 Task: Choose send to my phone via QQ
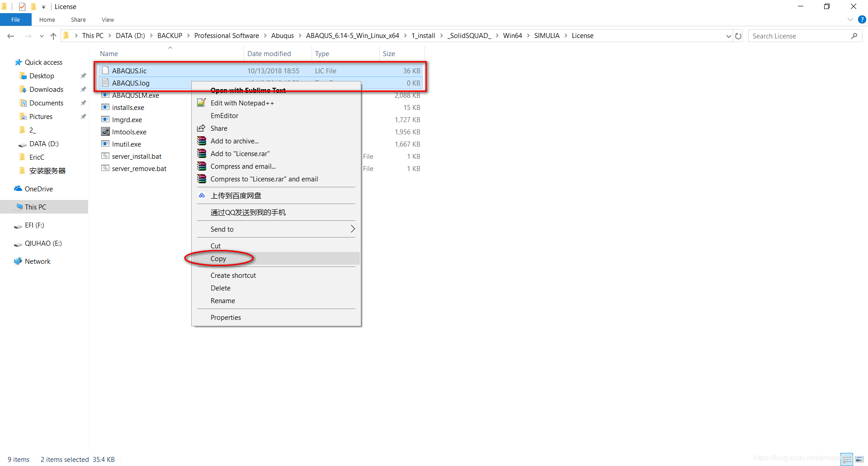(276, 213)
